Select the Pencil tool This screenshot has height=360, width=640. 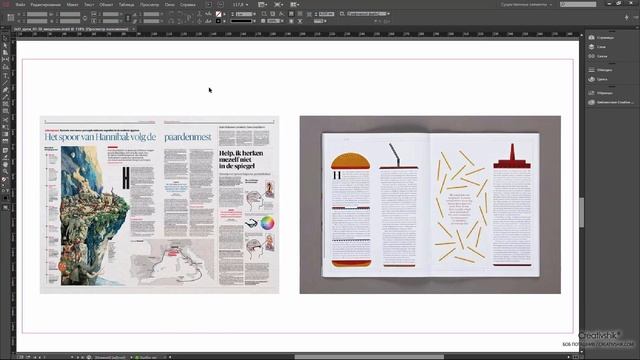(5, 97)
